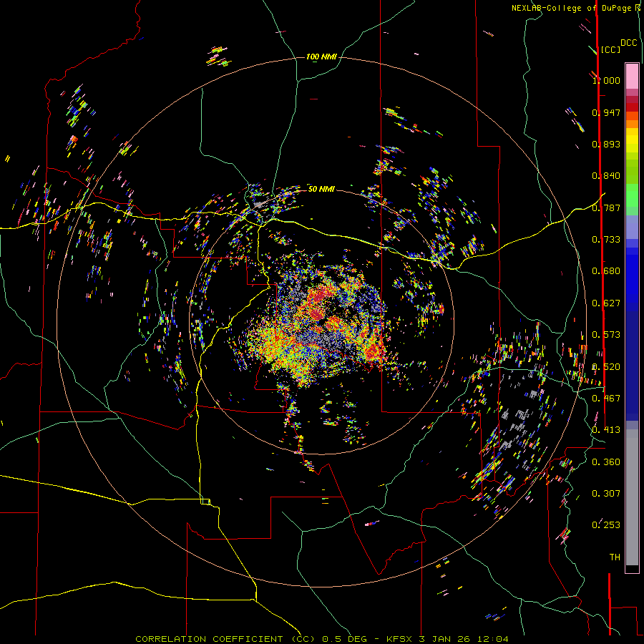Click the 100 NMI range ring label
The height and width of the screenshot is (644, 644).
pyautogui.click(x=321, y=57)
